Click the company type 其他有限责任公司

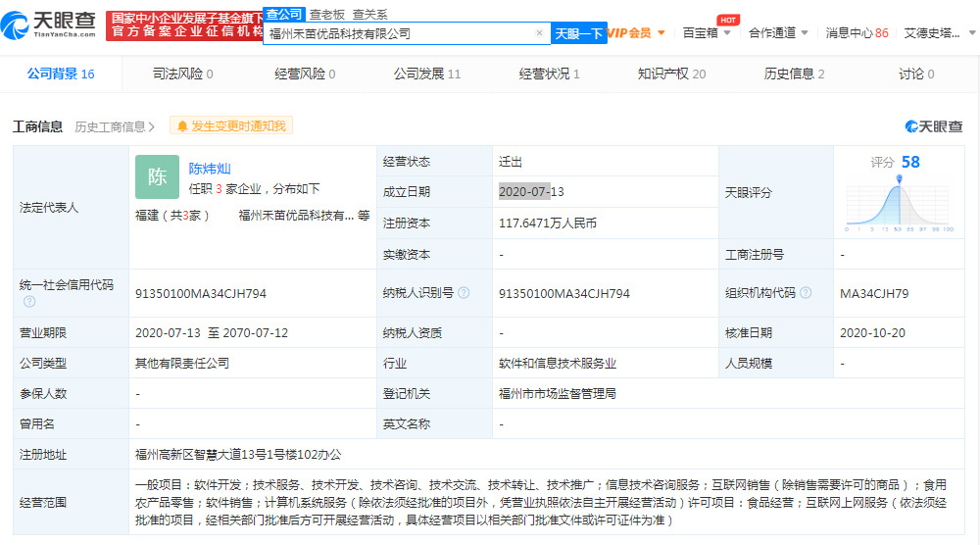click(182, 363)
